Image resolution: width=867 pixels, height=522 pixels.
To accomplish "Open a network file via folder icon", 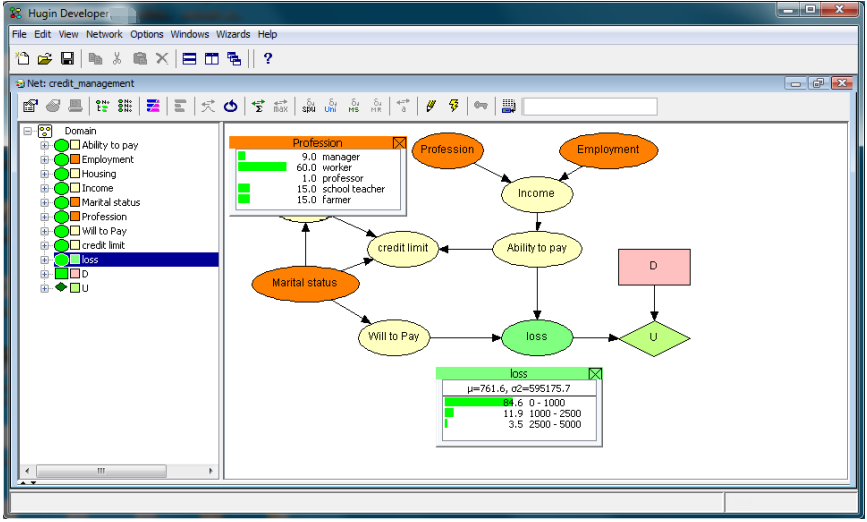I will (45, 58).
